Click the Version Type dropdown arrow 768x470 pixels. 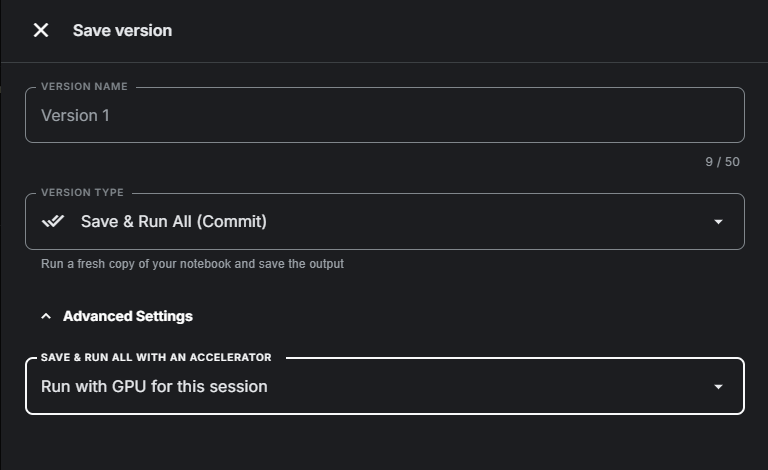pyautogui.click(x=718, y=222)
